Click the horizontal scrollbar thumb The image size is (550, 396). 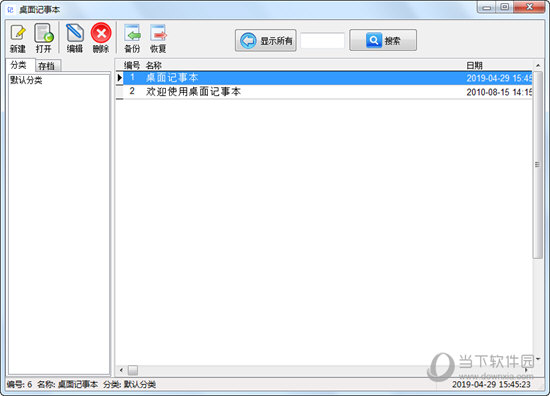(x=133, y=370)
